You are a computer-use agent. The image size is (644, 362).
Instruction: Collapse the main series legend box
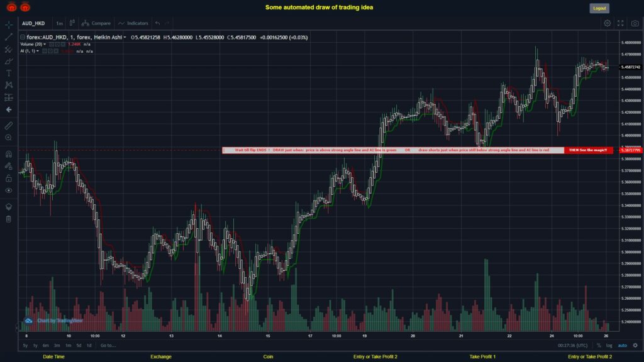pos(23,37)
